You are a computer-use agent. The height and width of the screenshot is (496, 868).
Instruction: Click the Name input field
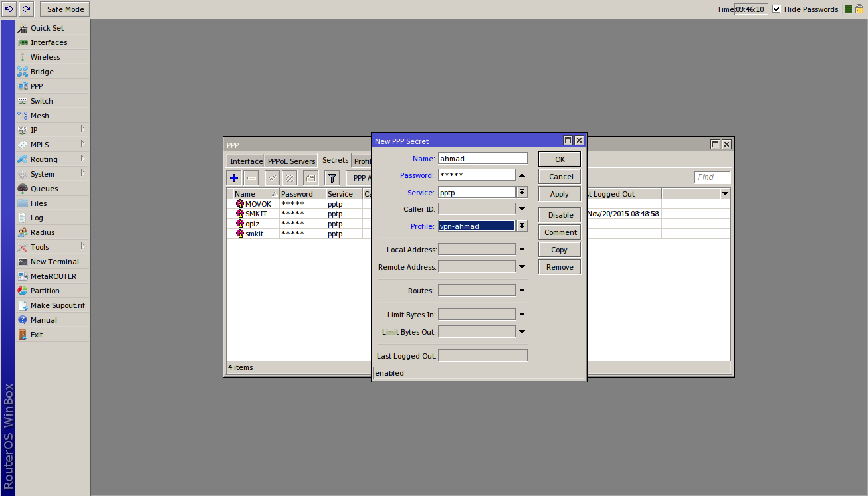click(483, 159)
